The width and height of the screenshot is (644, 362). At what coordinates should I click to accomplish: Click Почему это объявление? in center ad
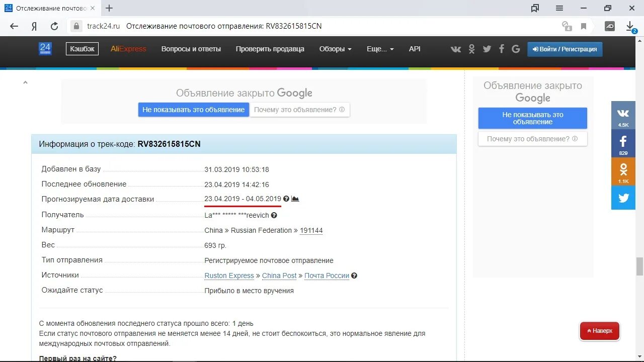(299, 110)
